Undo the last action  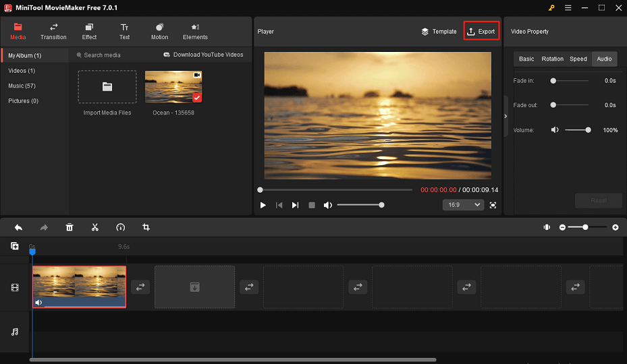pos(18,227)
